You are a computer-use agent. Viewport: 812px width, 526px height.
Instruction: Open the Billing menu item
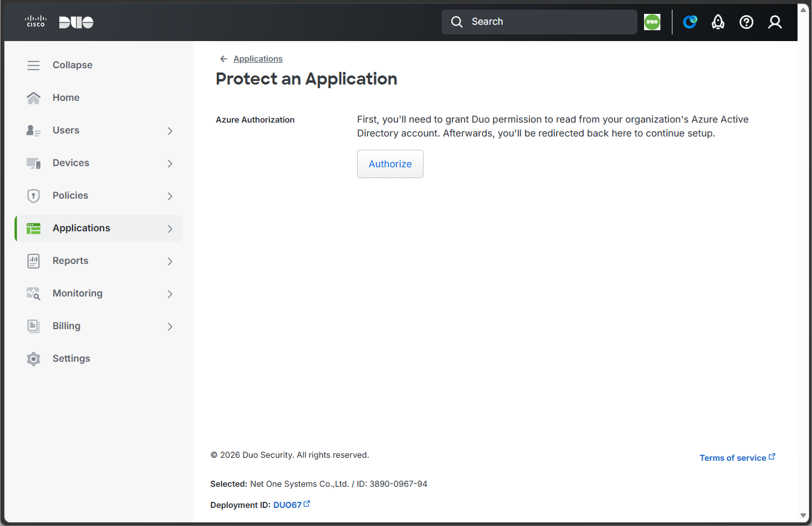pyautogui.click(x=98, y=326)
